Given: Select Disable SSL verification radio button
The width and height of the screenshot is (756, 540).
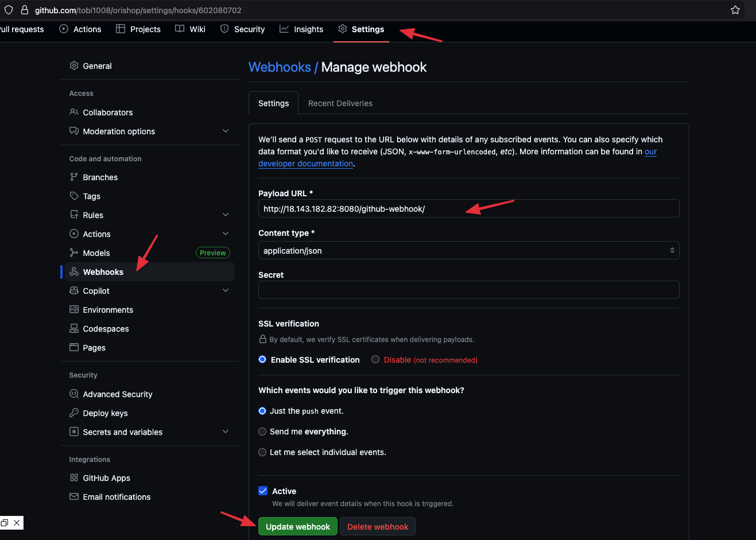Looking at the screenshot, I should [375, 360].
